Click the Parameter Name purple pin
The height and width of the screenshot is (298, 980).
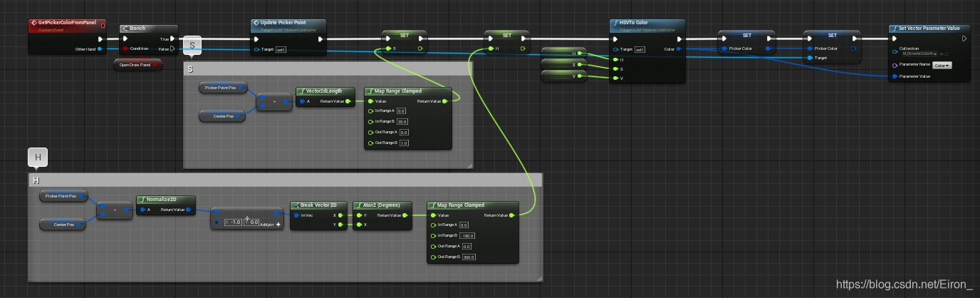click(895, 65)
